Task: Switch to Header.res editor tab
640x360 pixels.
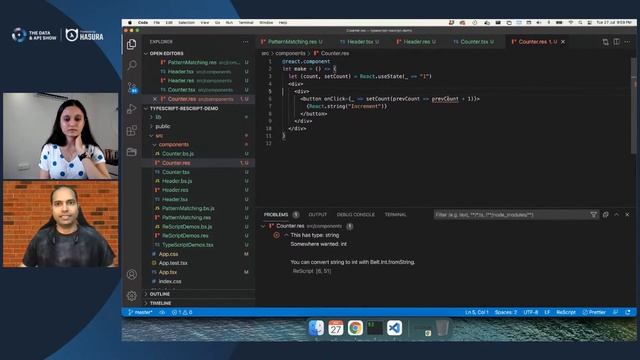Action: [416, 42]
